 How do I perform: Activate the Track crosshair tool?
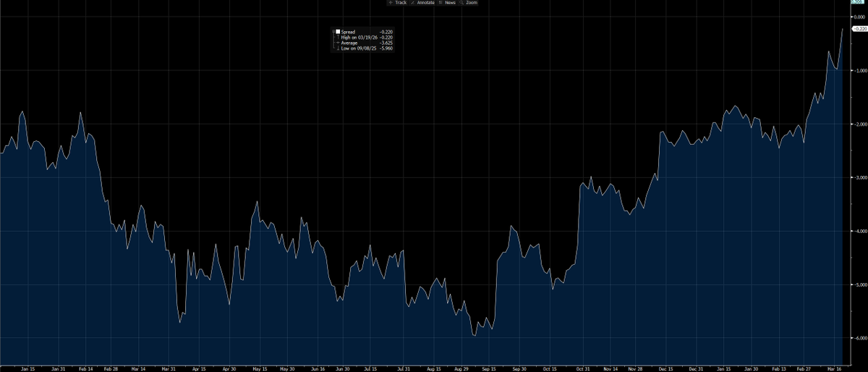tap(399, 3)
